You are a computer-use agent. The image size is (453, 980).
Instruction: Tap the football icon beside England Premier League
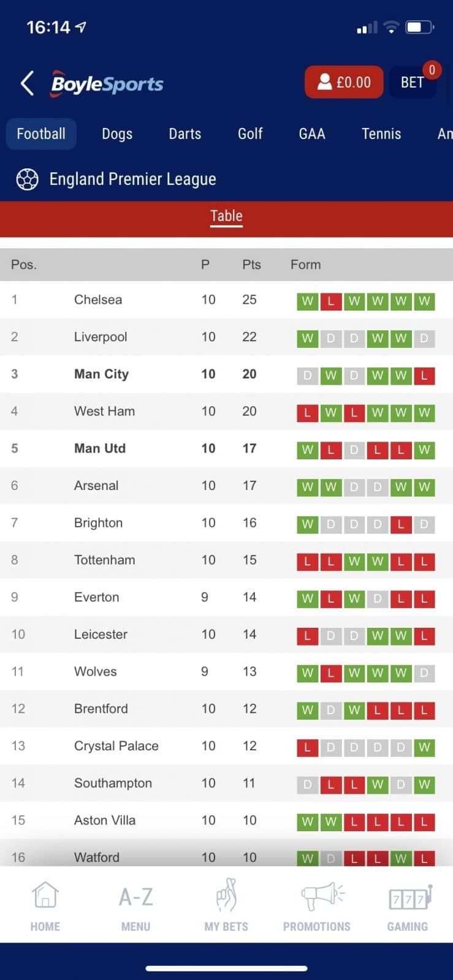[27, 179]
